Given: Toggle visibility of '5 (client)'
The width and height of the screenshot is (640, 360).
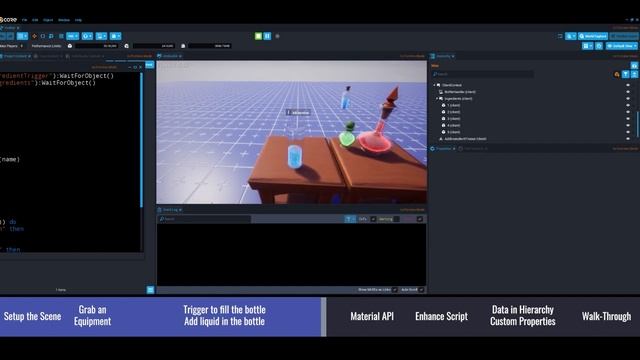Looking at the screenshot, I should click(628, 132).
